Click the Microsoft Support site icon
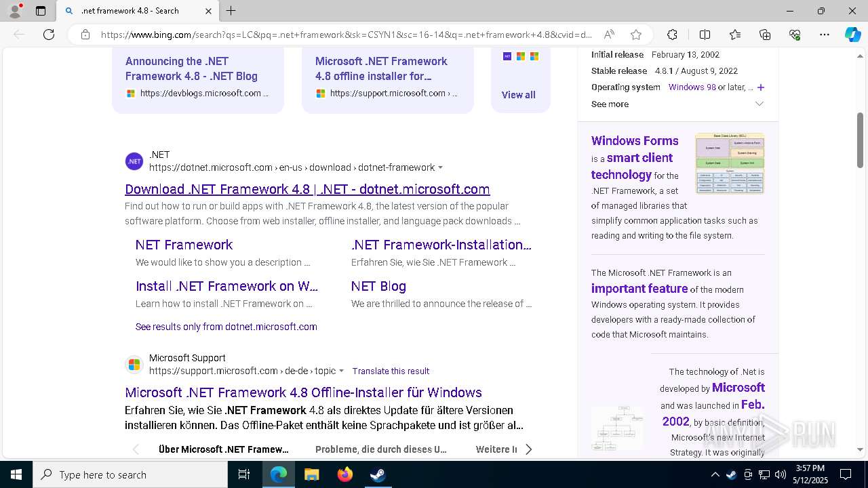868x488 pixels. [134, 365]
